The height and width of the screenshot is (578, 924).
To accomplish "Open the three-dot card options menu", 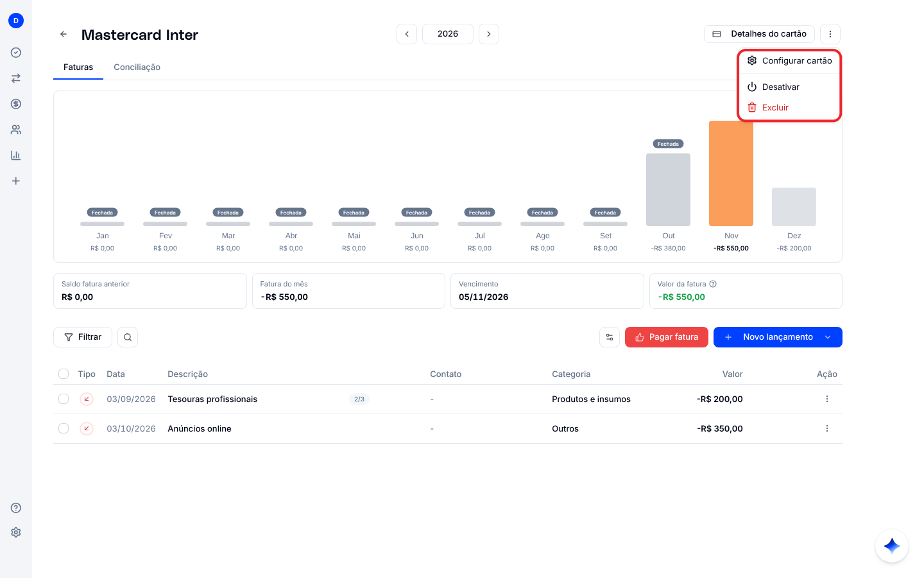I will click(830, 34).
